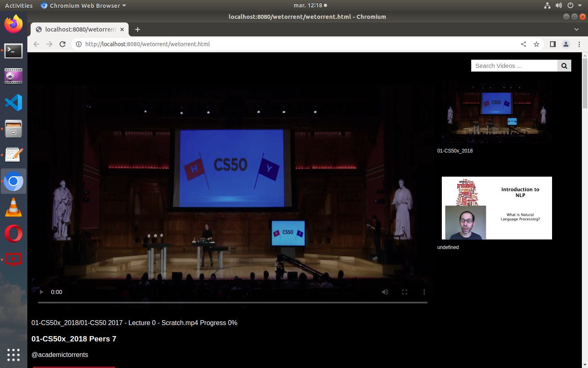Launch Firefox from the dock

pyautogui.click(x=13, y=24)
